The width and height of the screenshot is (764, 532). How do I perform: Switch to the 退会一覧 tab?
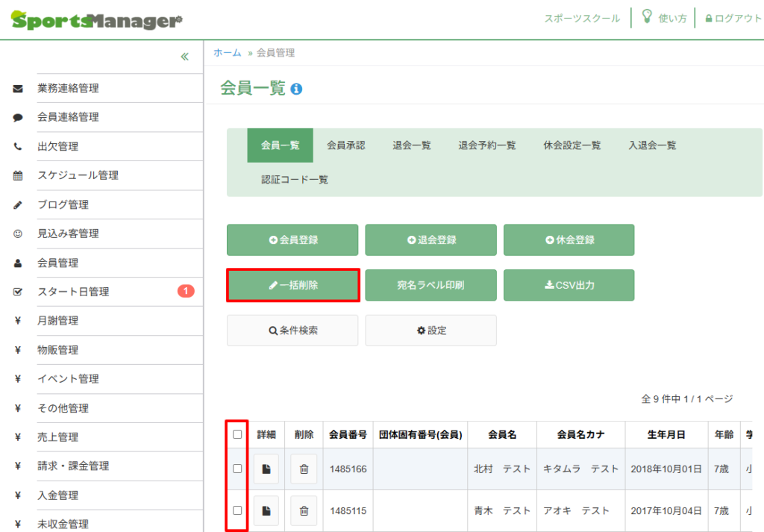[412, 145]
